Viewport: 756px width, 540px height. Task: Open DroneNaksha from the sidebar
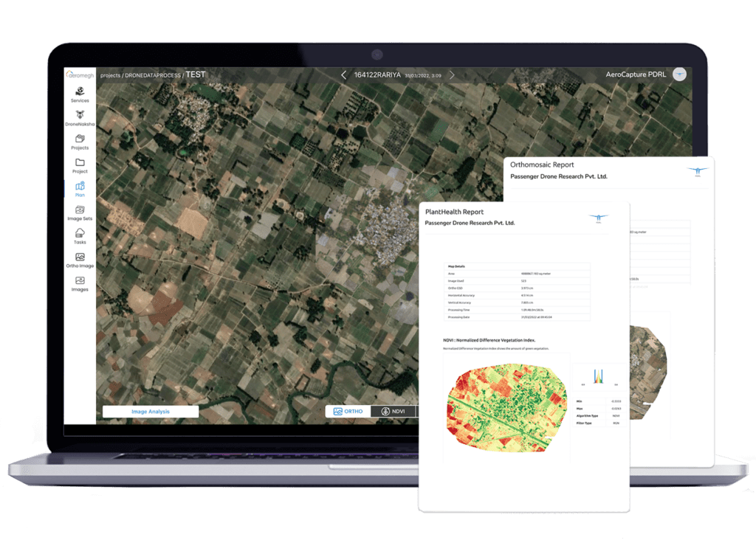tap(80, 116)
